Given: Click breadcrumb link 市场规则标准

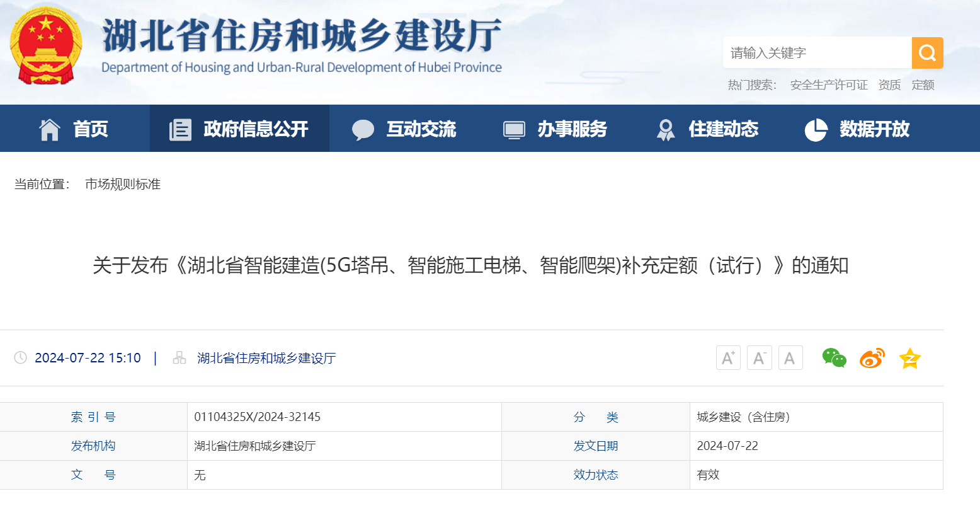Looking at the screenshot, I should 123,184.
